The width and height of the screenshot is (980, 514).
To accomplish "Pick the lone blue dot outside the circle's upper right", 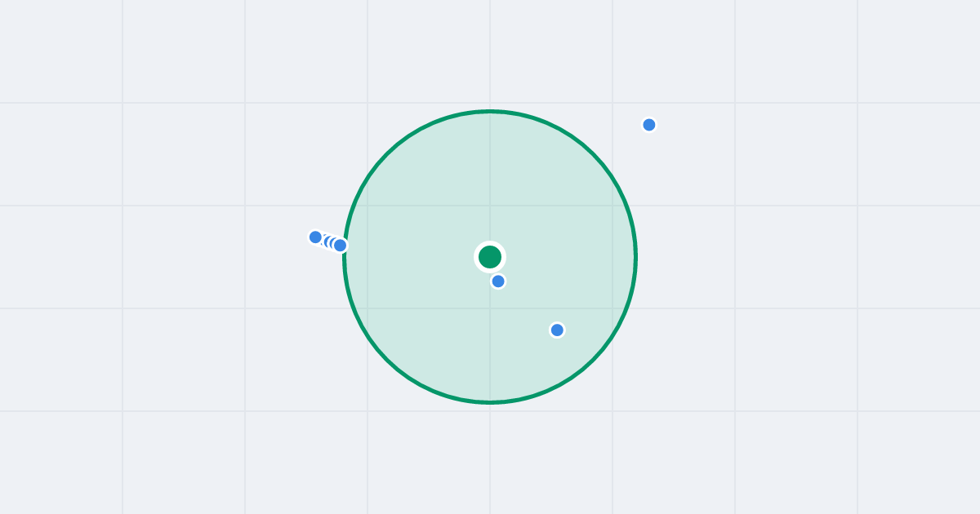I will [x=649, y=125].
